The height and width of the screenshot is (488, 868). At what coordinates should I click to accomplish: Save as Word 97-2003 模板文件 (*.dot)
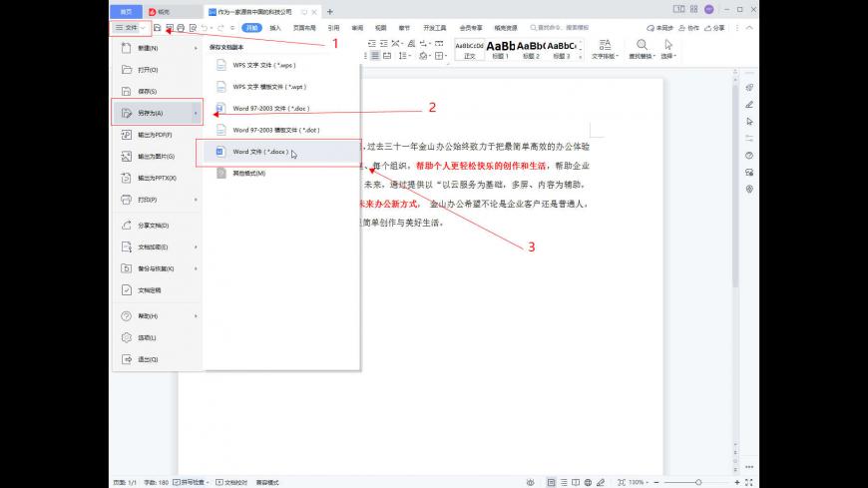[281, 130]
